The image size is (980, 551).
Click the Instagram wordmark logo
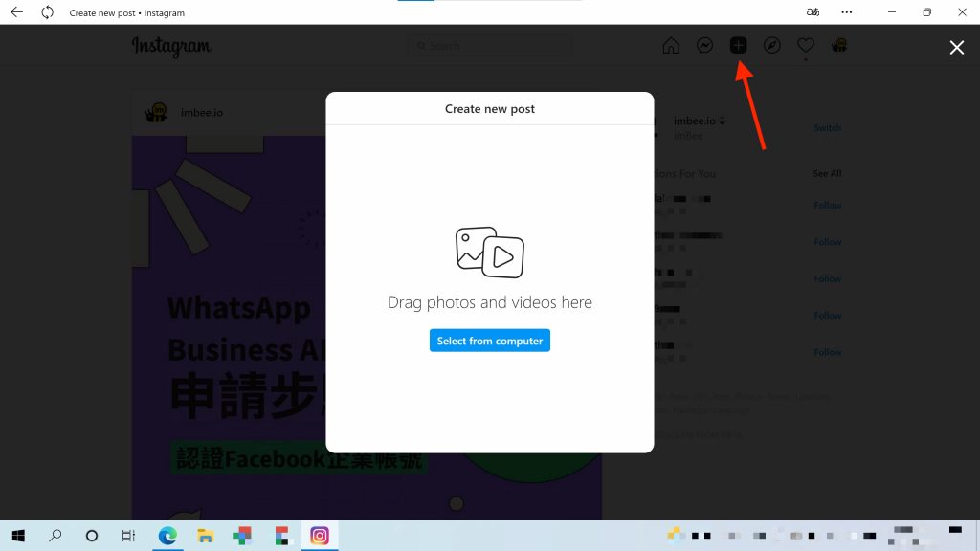tap(170, 46)
